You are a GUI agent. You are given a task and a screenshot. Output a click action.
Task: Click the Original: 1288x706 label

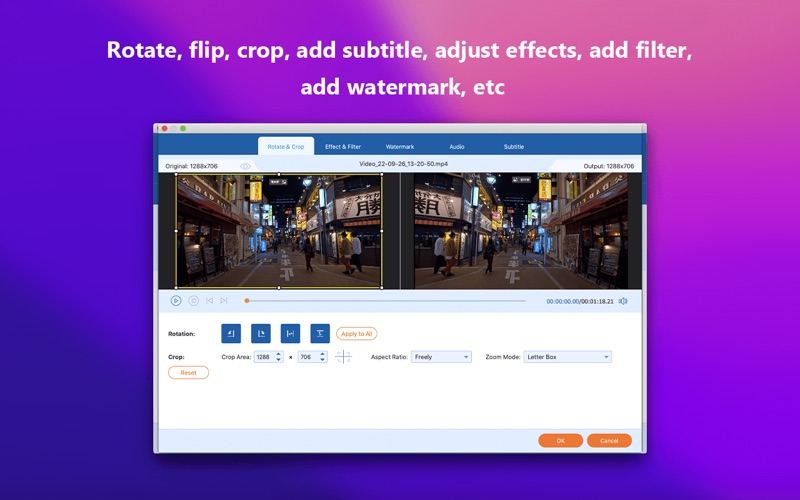click(x=191, y=166)
